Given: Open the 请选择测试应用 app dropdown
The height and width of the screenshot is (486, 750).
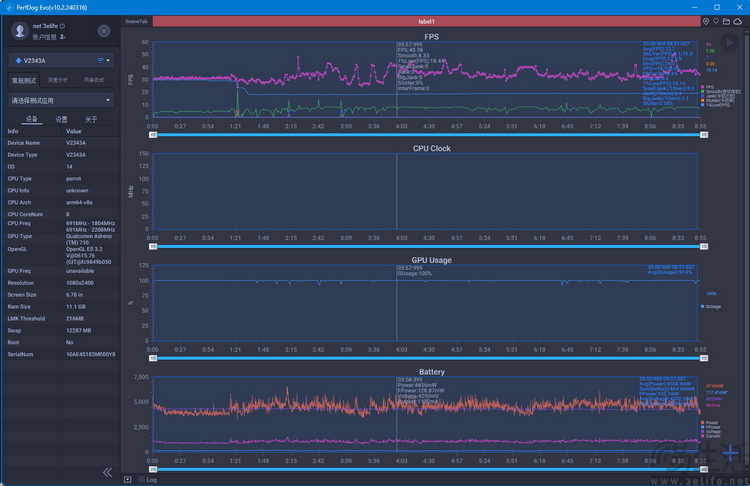Looking at the screenshot, I should tap(61, 100).
